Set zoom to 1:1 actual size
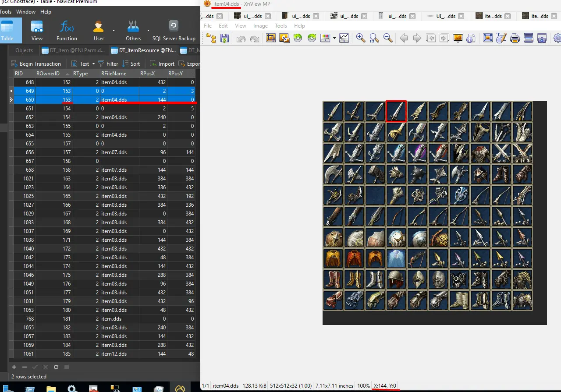 pyautogui.click(x=374, y=38)
